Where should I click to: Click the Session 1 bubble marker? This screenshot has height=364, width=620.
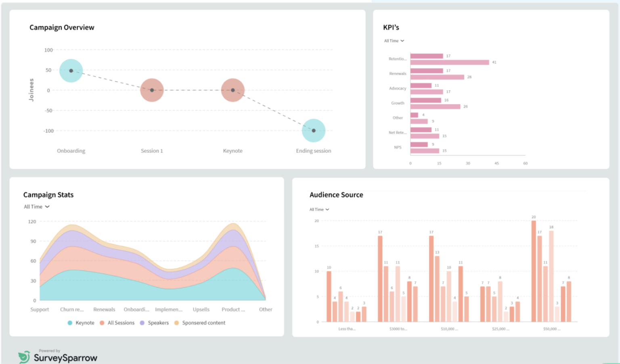pyautogui.click(x=152, y=90)
